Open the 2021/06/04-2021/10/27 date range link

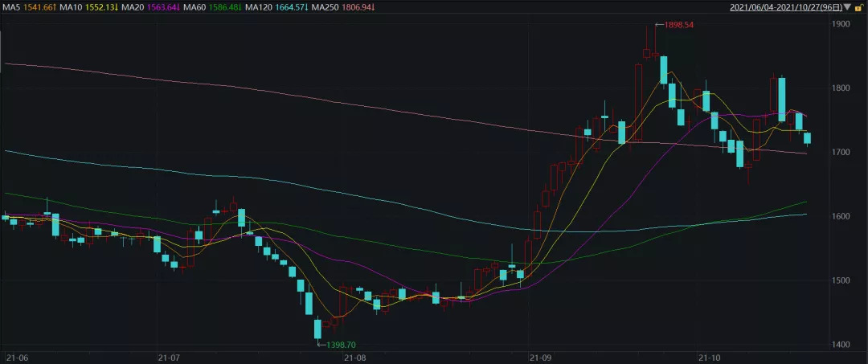click(786, 7)
